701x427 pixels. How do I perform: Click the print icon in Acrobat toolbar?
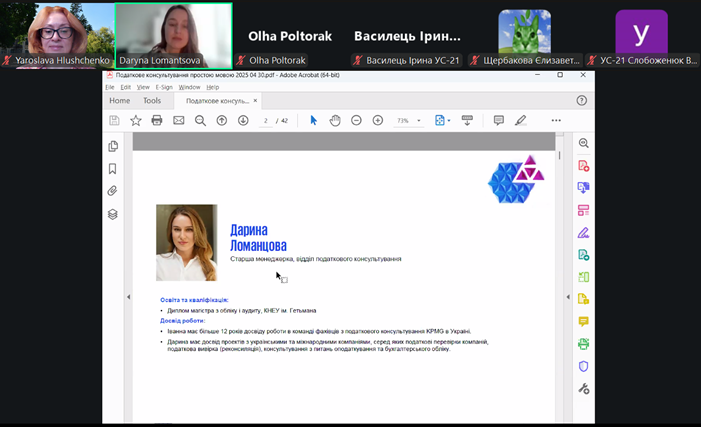tap(157, 121)
